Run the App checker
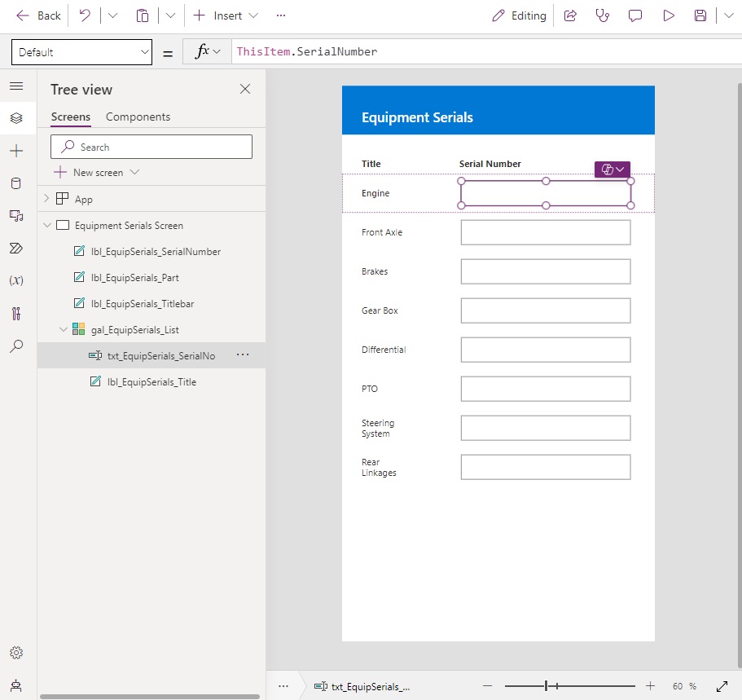742x700 pixels. click(602, 15)
